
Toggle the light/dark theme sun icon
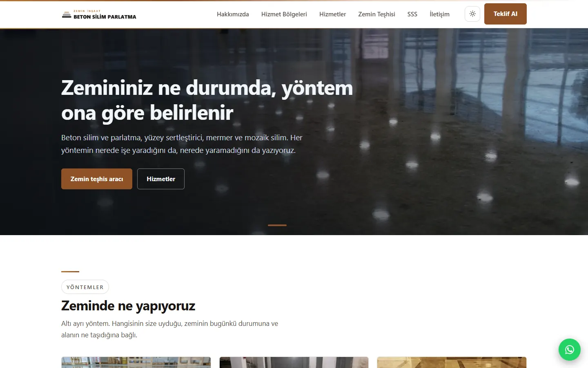tap(472, 14)
